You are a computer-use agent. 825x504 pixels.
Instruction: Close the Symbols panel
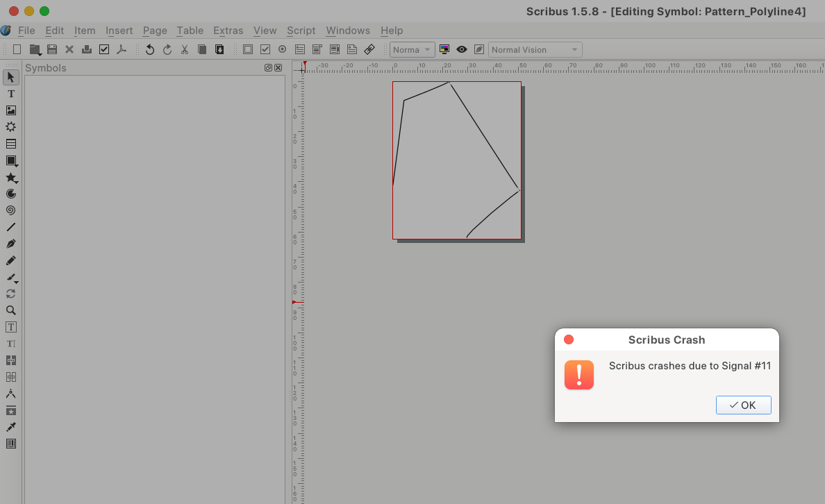coord(278,68)
